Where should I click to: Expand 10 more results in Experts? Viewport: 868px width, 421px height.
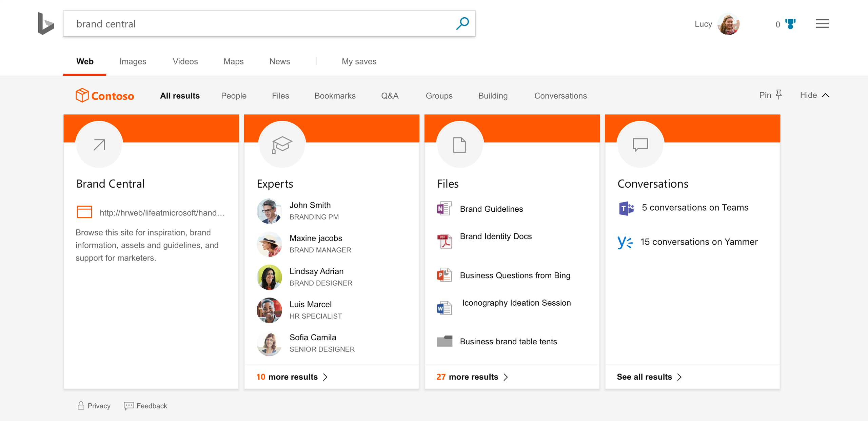(292, 377)
